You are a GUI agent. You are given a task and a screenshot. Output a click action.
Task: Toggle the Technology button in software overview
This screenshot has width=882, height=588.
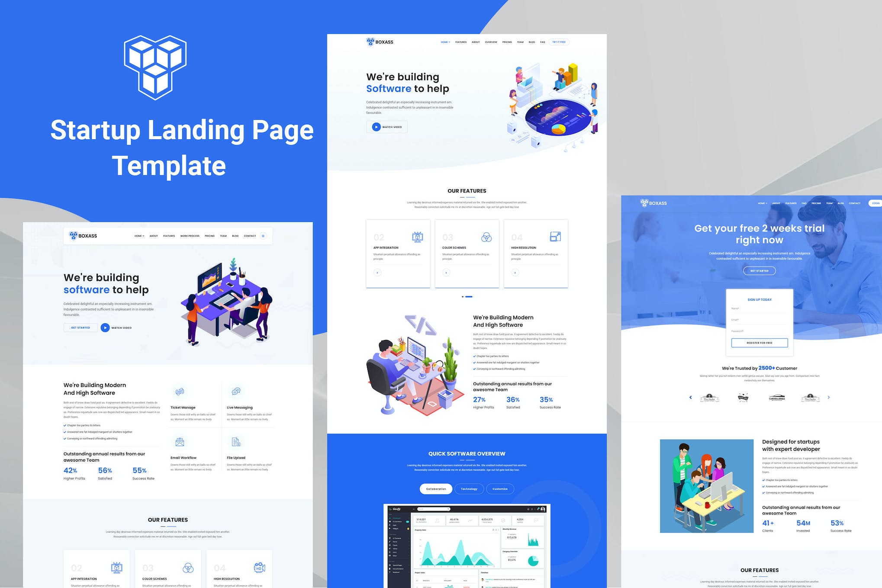tap(468, 489)
